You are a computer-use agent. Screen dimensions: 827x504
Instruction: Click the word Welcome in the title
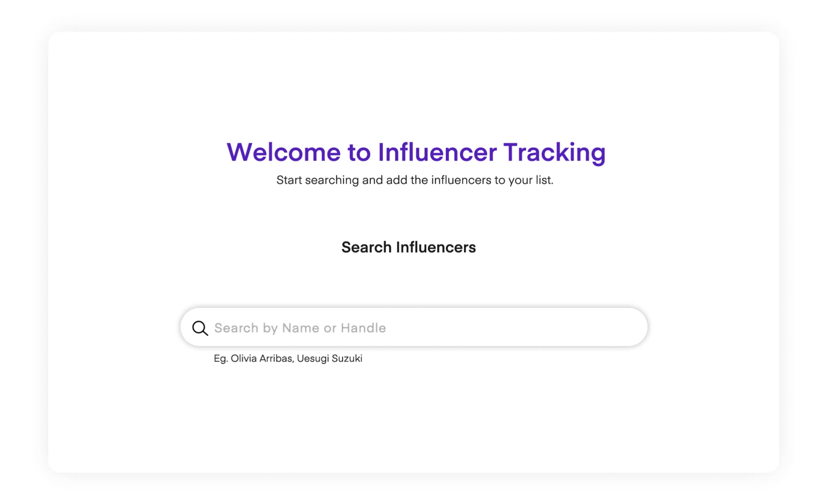tap(283, 152)
